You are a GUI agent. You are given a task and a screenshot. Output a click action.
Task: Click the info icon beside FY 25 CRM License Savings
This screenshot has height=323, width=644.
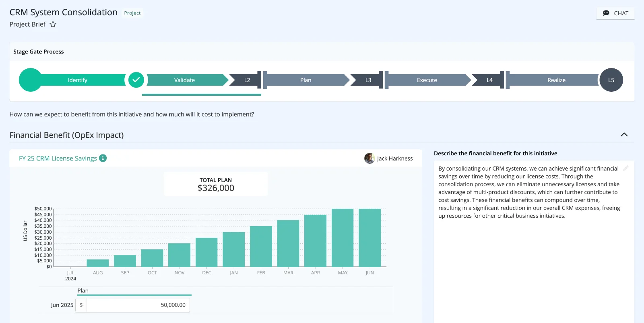point(103,158)
